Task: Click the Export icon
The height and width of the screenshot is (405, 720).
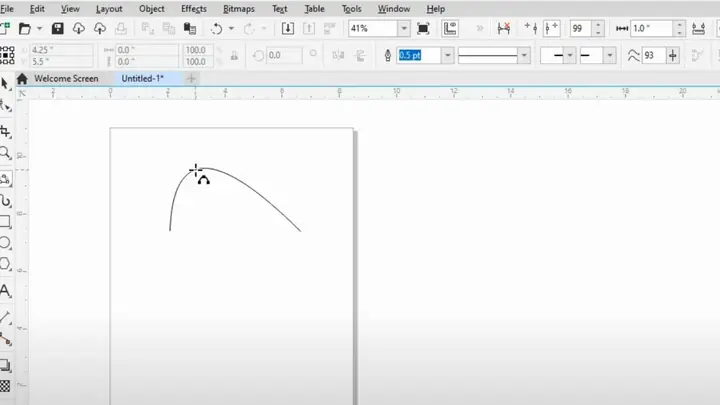Action: click(x=309, y=28)
